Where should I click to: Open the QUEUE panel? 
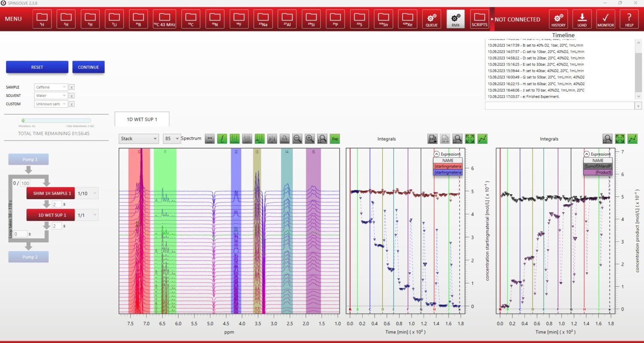[431, 19]
